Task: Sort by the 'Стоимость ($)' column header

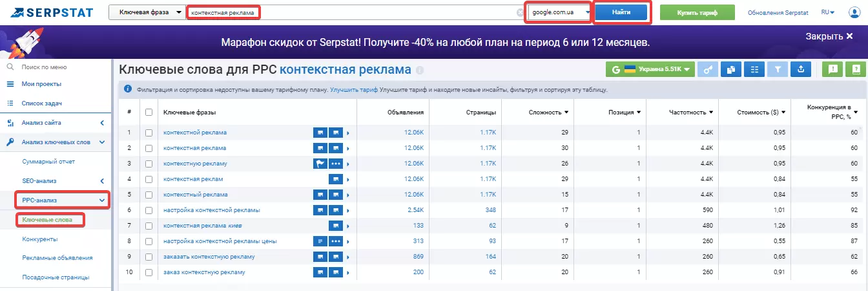Action: pos(761,112)
